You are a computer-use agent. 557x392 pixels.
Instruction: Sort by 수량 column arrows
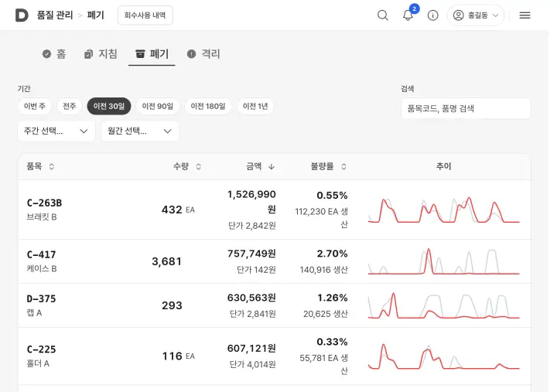coord(199,166)
